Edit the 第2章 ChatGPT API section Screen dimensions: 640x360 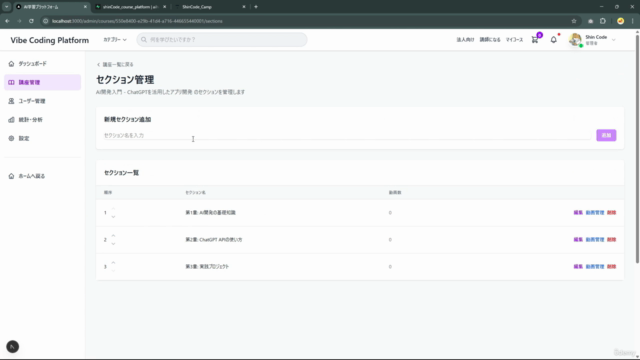(x=578, y=240)
